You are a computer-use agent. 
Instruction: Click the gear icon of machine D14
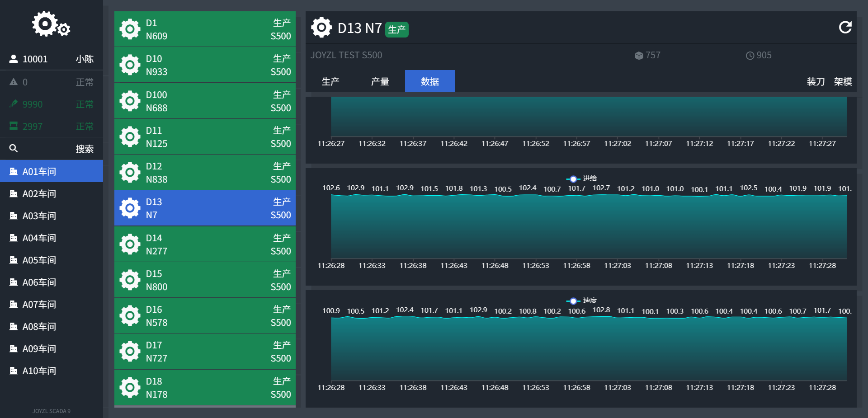(x=130, y=244)
